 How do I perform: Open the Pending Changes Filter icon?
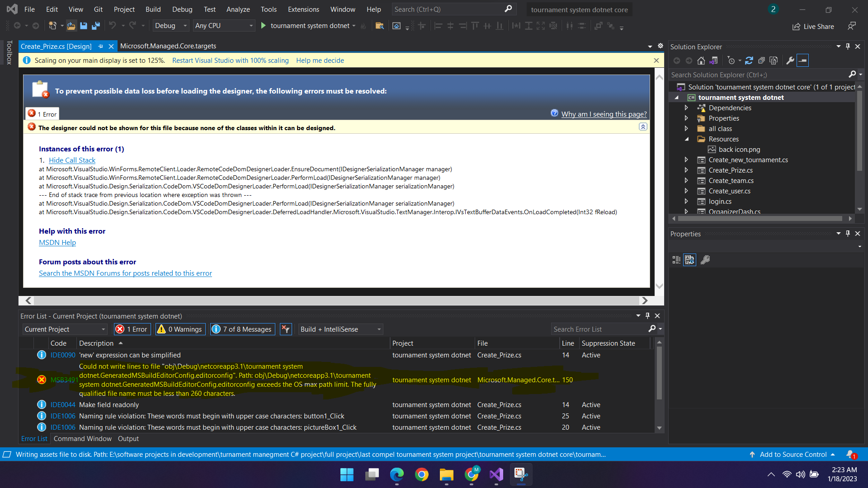(731, 61)
